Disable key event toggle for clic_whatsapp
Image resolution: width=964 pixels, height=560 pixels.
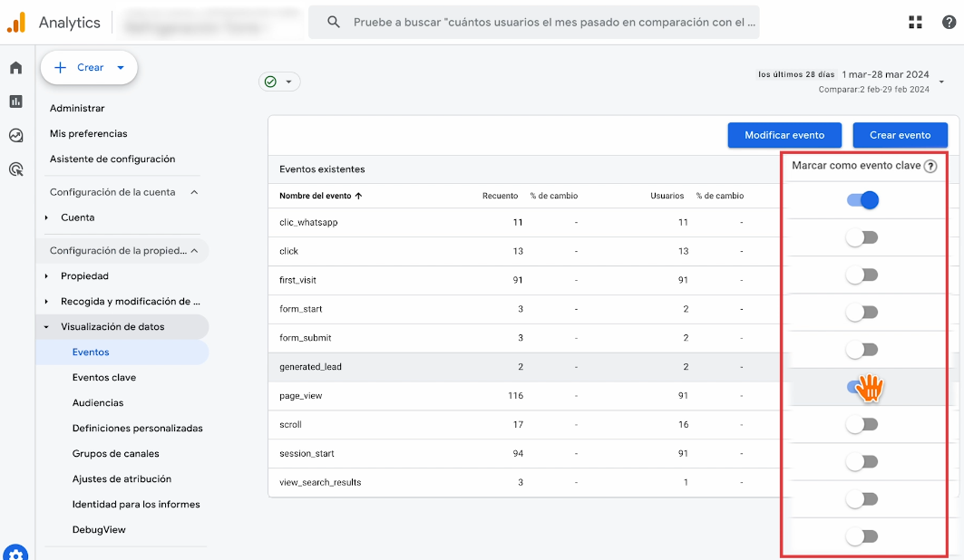(862, 200)
